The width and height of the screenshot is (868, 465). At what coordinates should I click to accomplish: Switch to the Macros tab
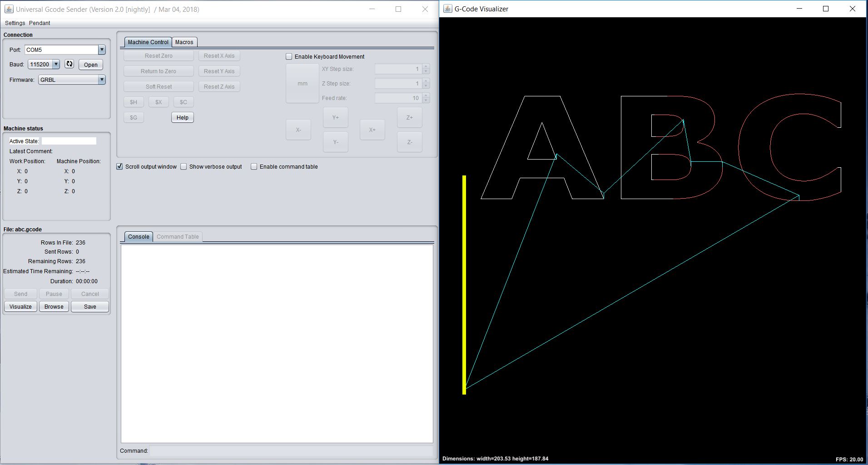(184, 42)
